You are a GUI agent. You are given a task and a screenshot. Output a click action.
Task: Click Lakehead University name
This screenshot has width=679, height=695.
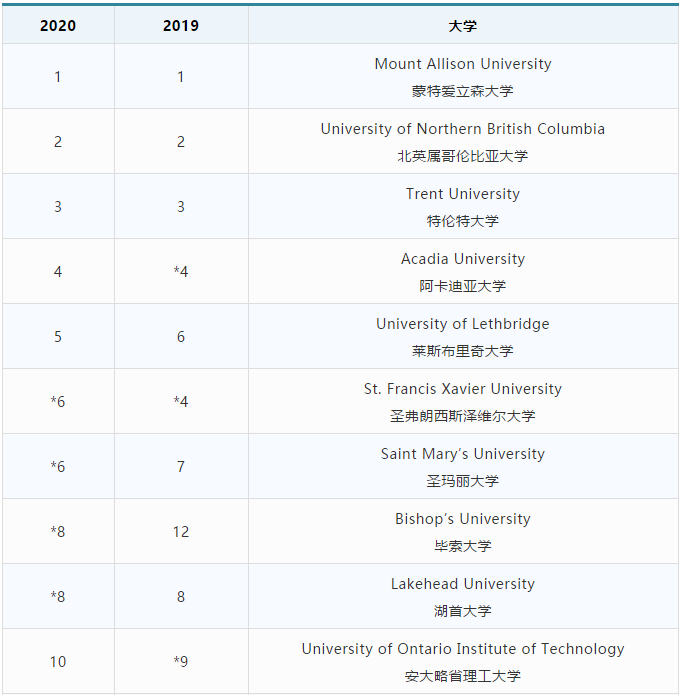pos(463,584)
